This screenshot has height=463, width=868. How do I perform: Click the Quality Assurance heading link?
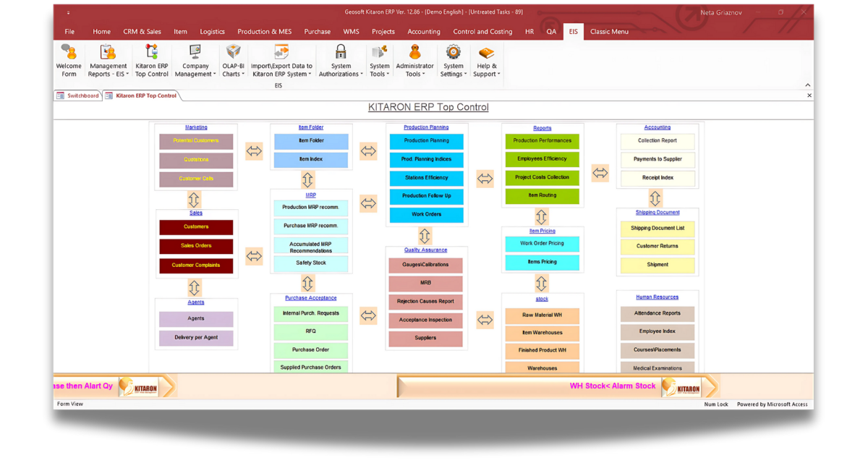tap(425, 250)
